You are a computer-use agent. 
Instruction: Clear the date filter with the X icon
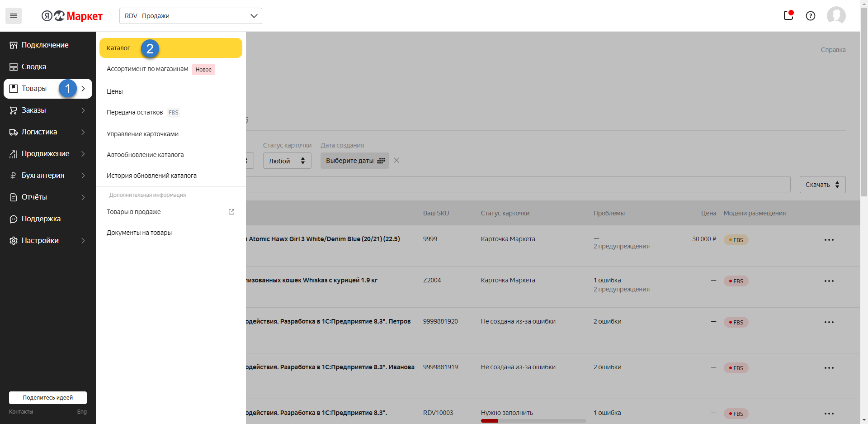tap(396, 160)
